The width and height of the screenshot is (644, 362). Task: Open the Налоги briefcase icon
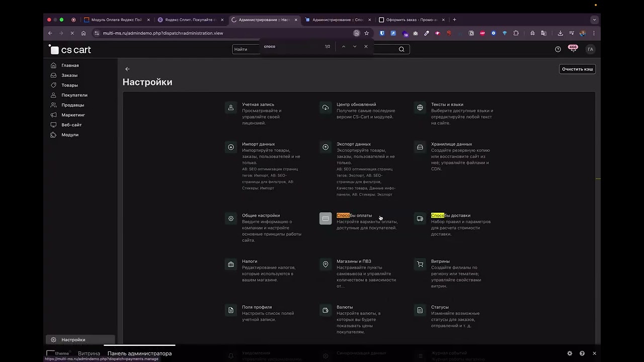pos(231,264)
